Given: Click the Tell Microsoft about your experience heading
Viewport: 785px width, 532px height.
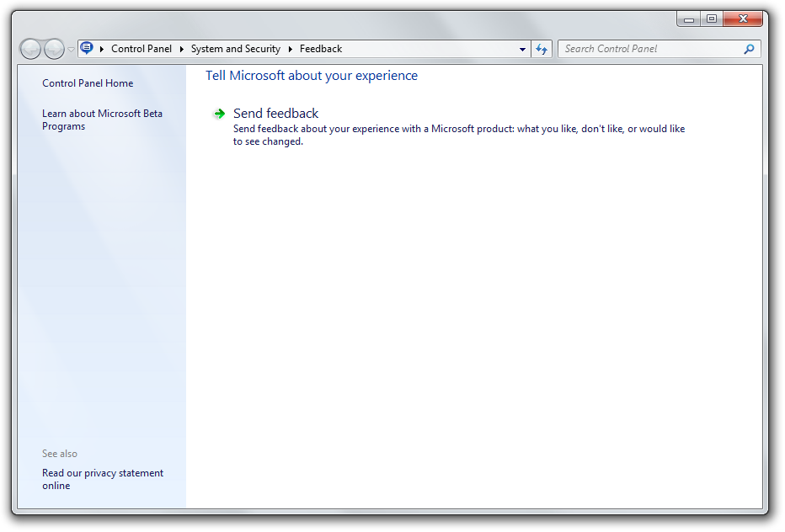Looking at the screenshot, I should [x=312, y=76].
